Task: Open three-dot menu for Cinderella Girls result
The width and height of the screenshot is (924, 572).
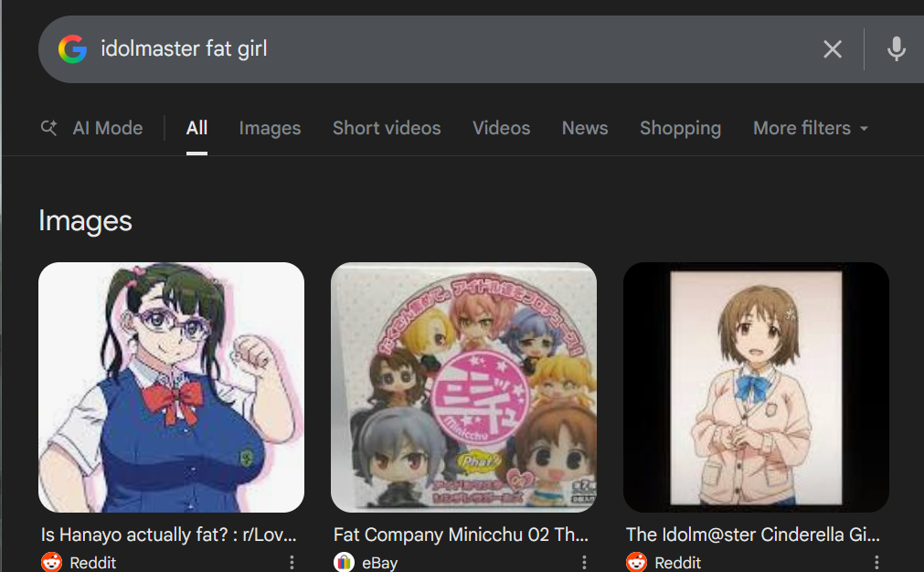Action: [876, 562]
